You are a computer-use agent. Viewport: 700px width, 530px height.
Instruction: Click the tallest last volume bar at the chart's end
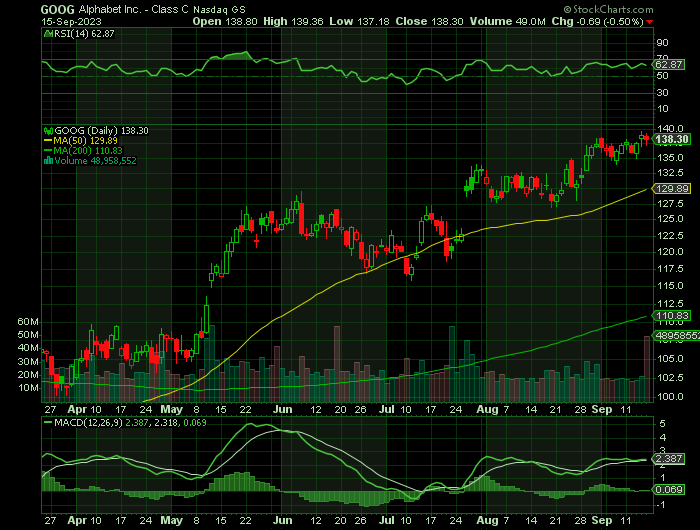tap(647, 369)
